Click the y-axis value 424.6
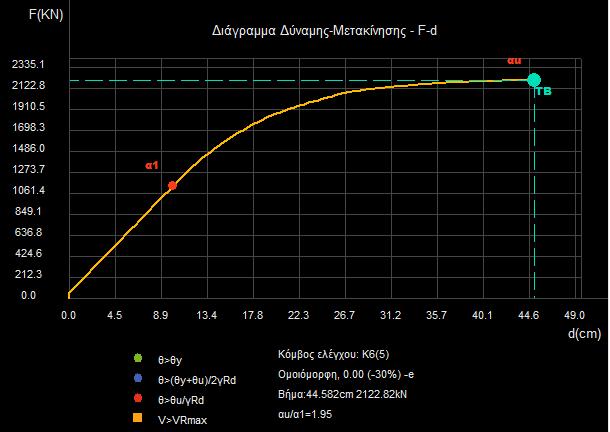 pyautogui.click(x=28, y=253)
